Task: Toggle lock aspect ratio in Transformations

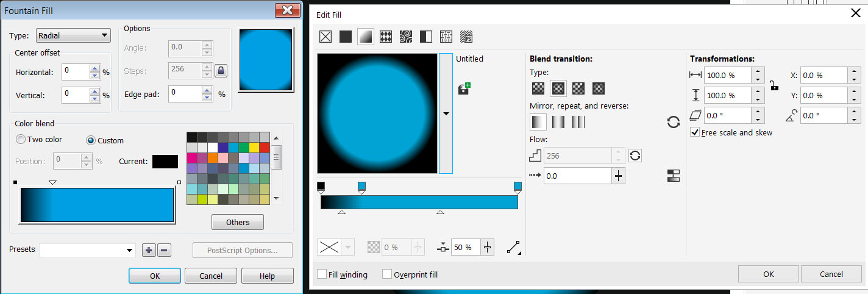Action: [774, 85]
